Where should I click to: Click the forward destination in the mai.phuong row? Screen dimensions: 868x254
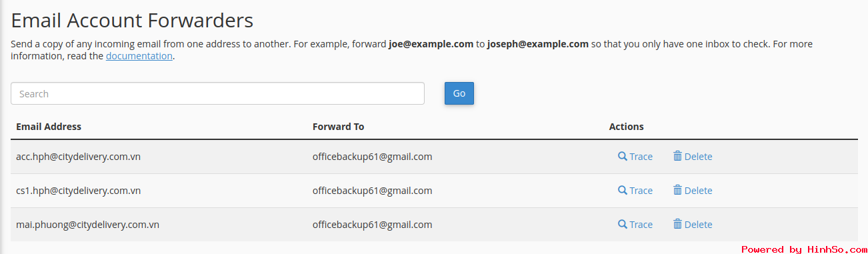(x=372, y=225)
